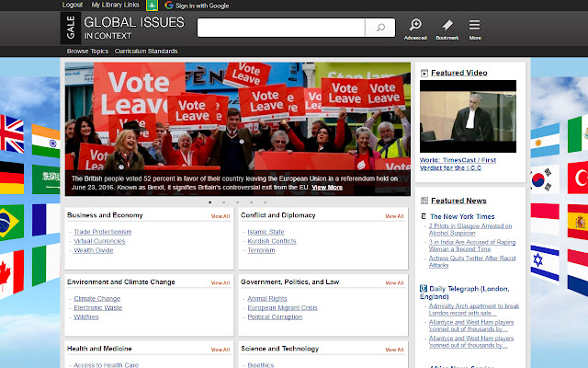Read 2 Pilots in Glasgow Arrested article

tap(470, 229)
